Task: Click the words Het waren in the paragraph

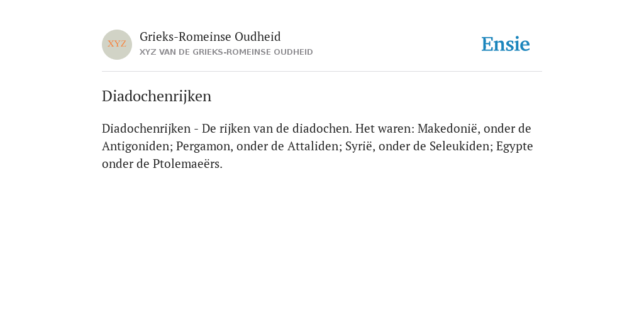Action: 385,128
